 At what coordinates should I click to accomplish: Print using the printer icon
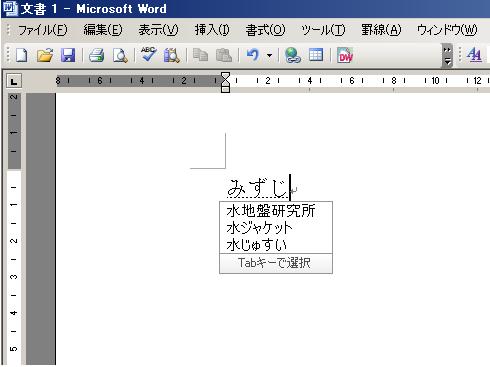click(96, 55)
